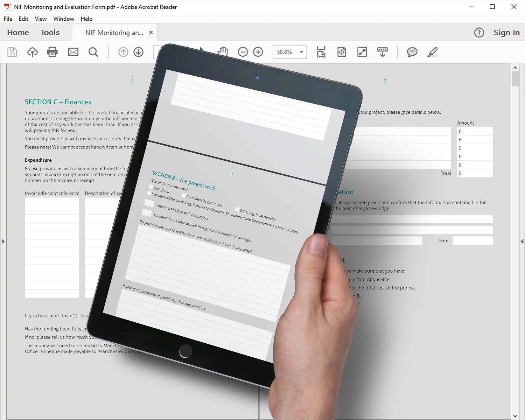Click the Fit Width scrolling icon

pos(321,52)
